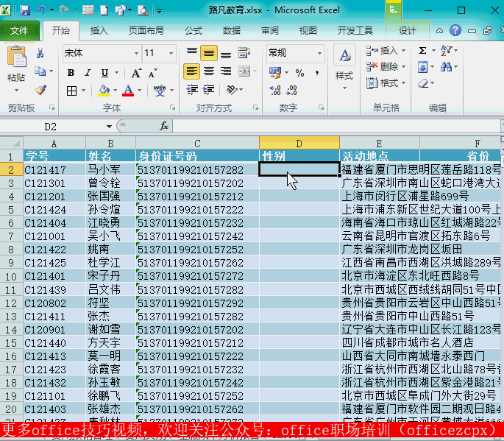
Task: Apply cell borders icon
Action: tap(71, 91)
